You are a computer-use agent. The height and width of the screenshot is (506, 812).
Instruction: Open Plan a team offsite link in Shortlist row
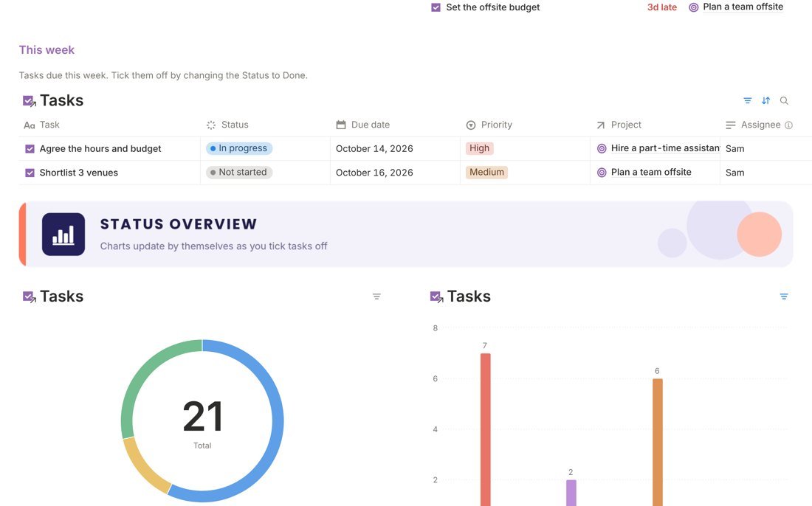tap(651, 173)
